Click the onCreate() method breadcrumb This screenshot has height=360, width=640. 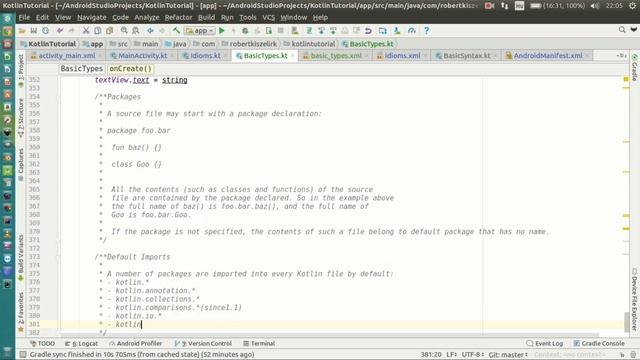coord(130,69)
